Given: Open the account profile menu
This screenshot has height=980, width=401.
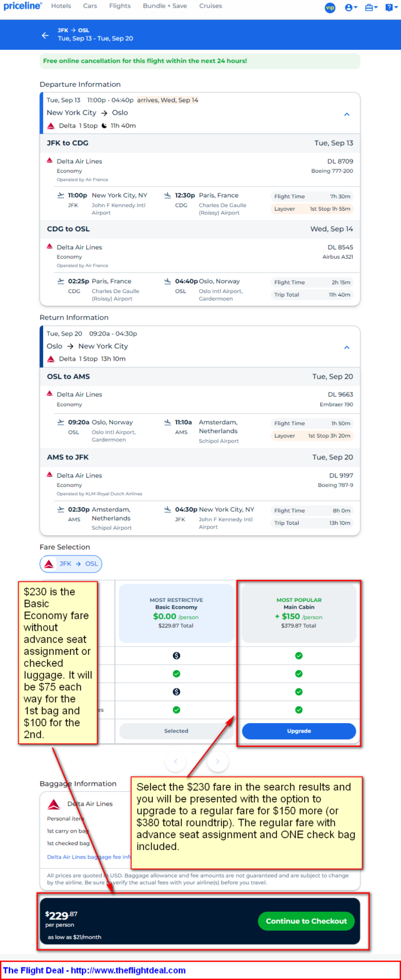Looking at the screenshot, I should (351, 8).
